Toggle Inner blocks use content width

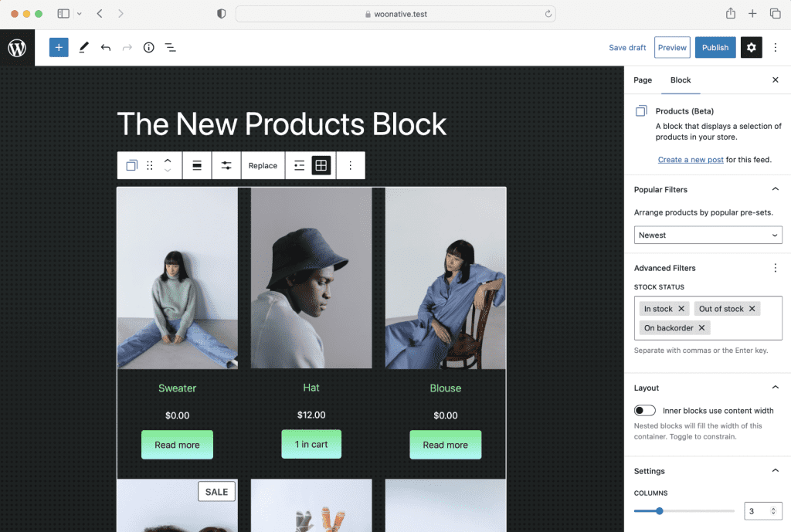(x=645, y=411)
